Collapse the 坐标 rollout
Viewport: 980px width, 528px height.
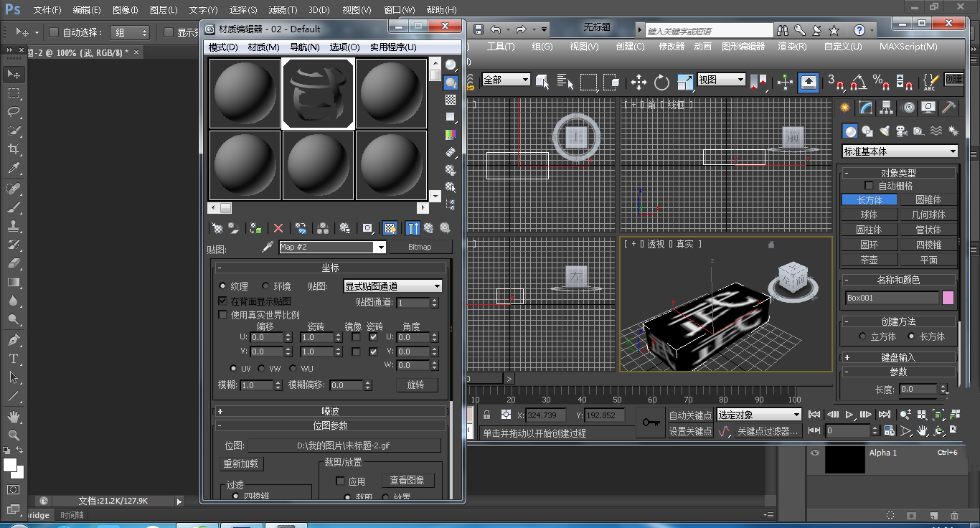pyautogui.click(x=330, y=268)
